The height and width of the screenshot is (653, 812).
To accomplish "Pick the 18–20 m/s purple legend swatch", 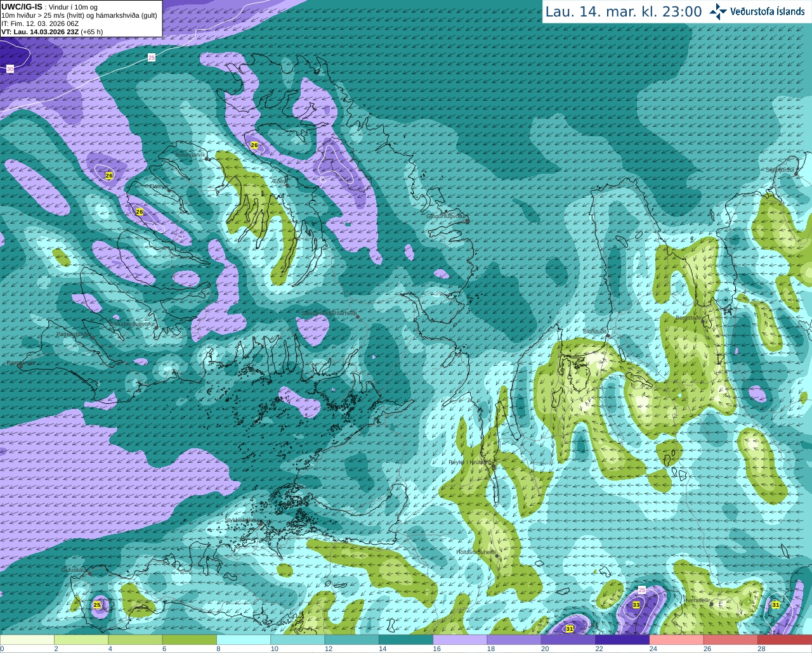I will pos(514,640).
